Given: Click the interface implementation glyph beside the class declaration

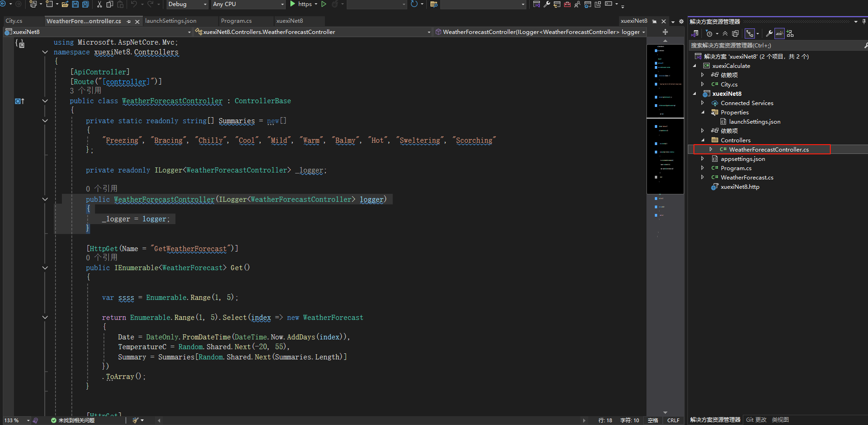Looking at the screenshot, I should (x=20, y=101).
